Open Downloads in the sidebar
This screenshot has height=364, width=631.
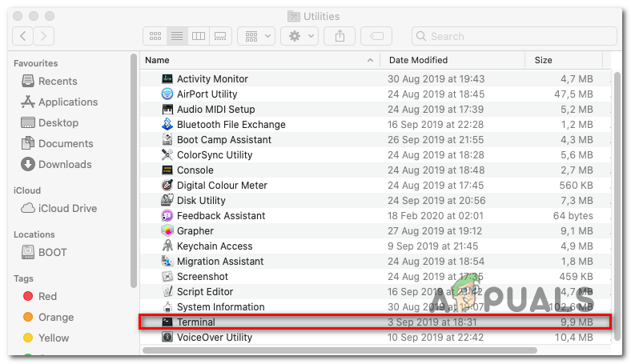point(56,165)
